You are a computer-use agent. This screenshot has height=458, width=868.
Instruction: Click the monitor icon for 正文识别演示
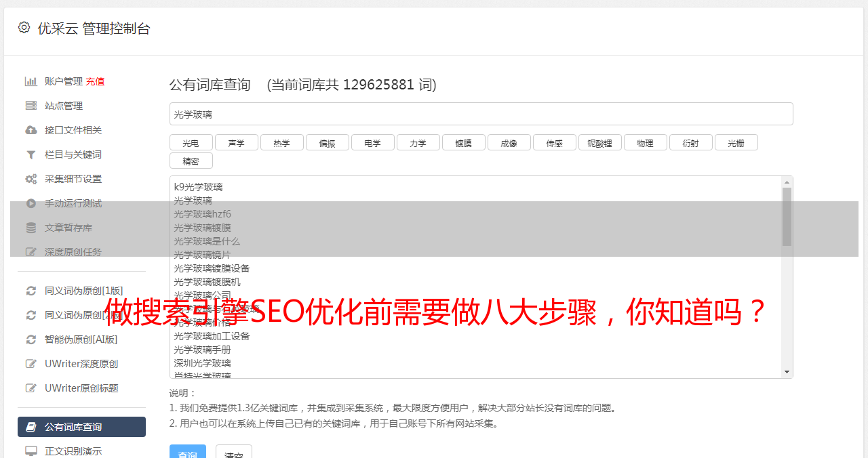[31, 451]
